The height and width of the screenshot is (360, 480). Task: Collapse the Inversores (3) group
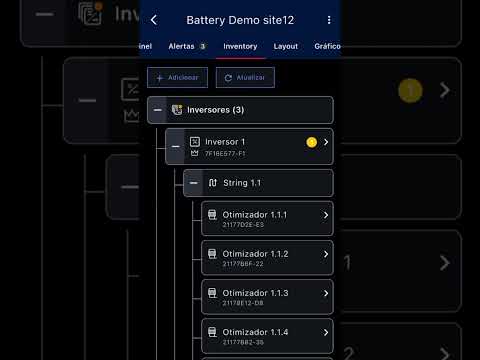[x=158, y=110]
